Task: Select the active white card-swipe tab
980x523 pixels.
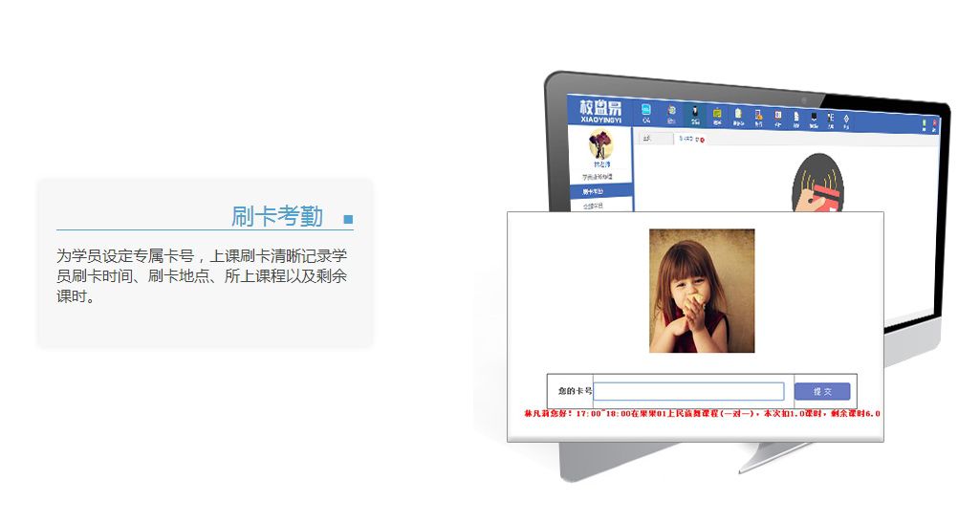Action: 686,140
